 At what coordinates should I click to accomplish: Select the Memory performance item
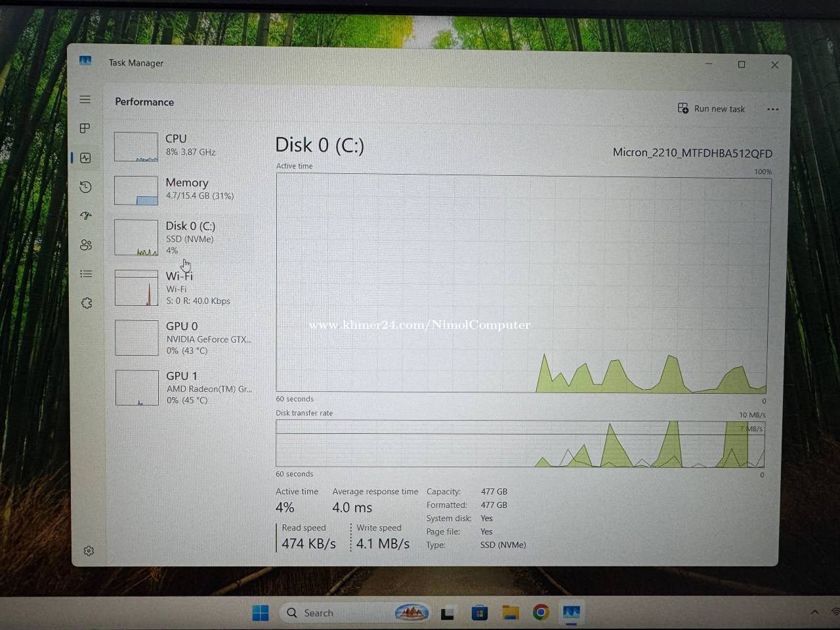[x=184, y=190]
